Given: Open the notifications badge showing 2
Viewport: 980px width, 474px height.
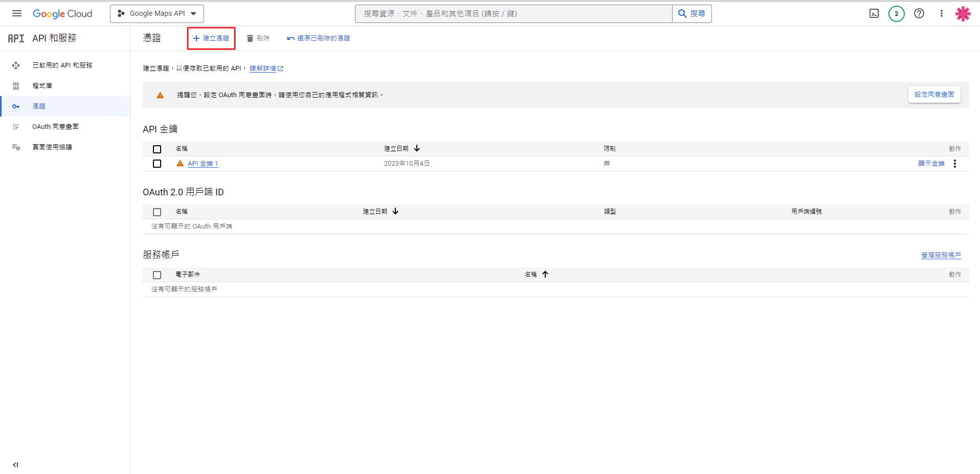Looking at the screenshot, I should click(x=896, y=14).
